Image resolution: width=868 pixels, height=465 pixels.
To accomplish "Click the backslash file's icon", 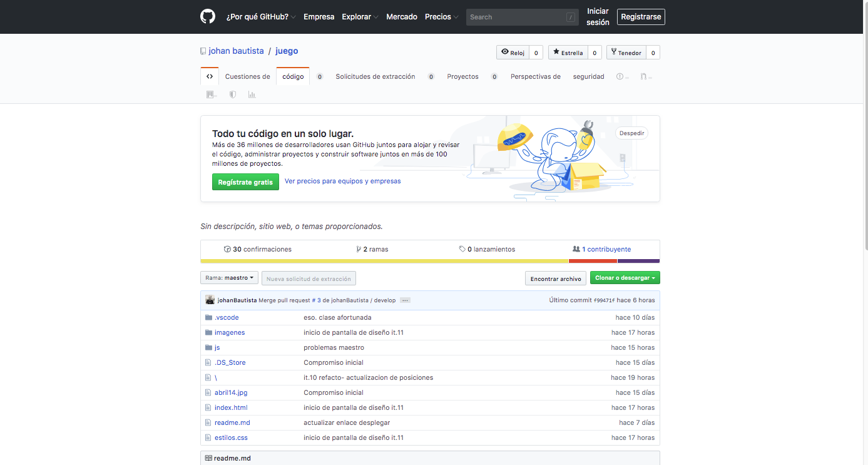I will click(208, 377).
